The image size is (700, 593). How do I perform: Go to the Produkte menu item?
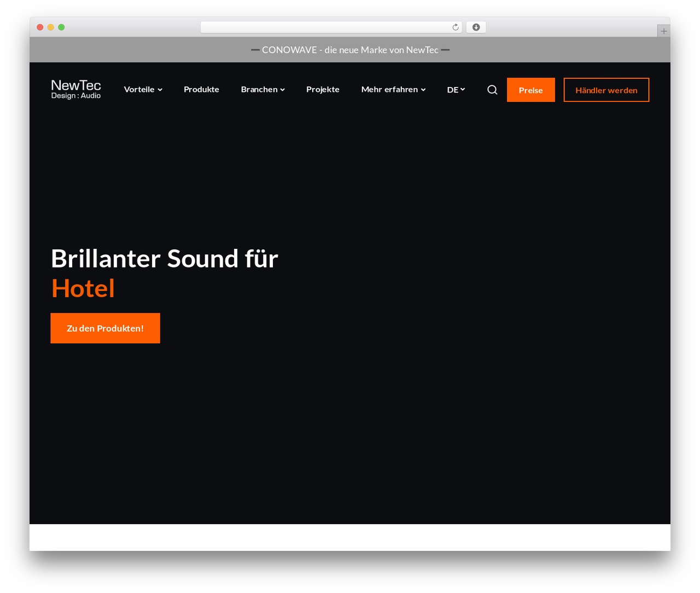[201, 90]
